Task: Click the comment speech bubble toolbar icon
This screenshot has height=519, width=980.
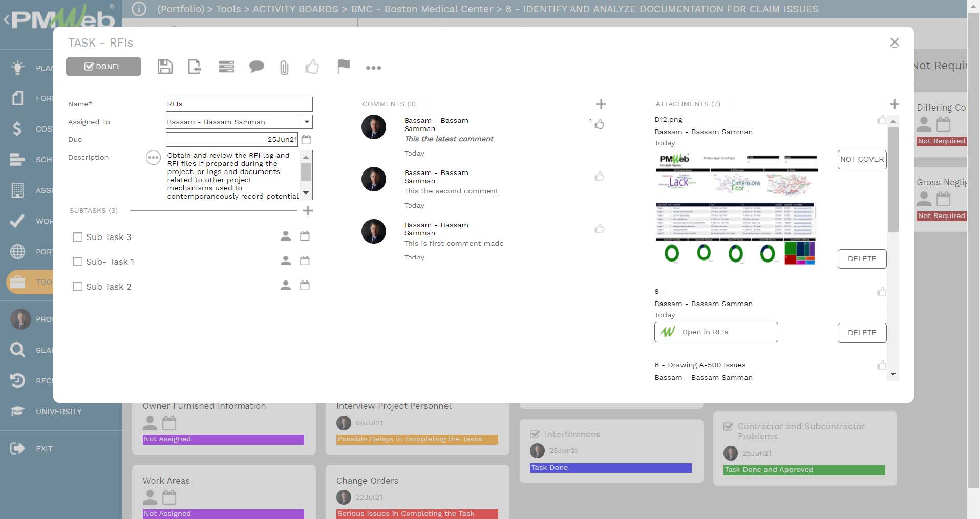Action: [x=257, y=67]
